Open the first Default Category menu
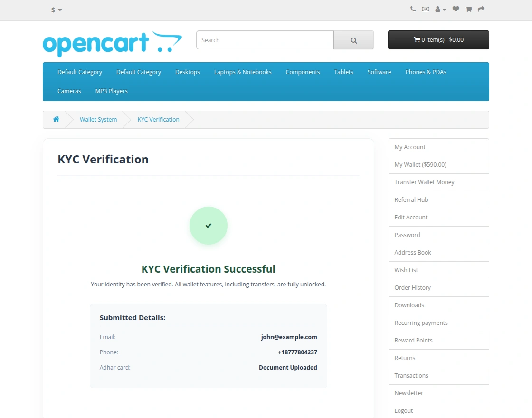 tap(80, 72)
